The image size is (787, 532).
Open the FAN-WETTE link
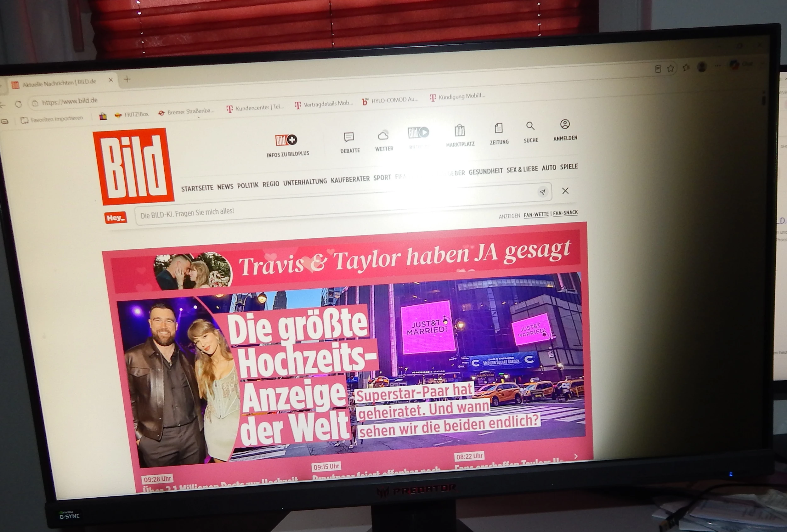tap(536, 214)
